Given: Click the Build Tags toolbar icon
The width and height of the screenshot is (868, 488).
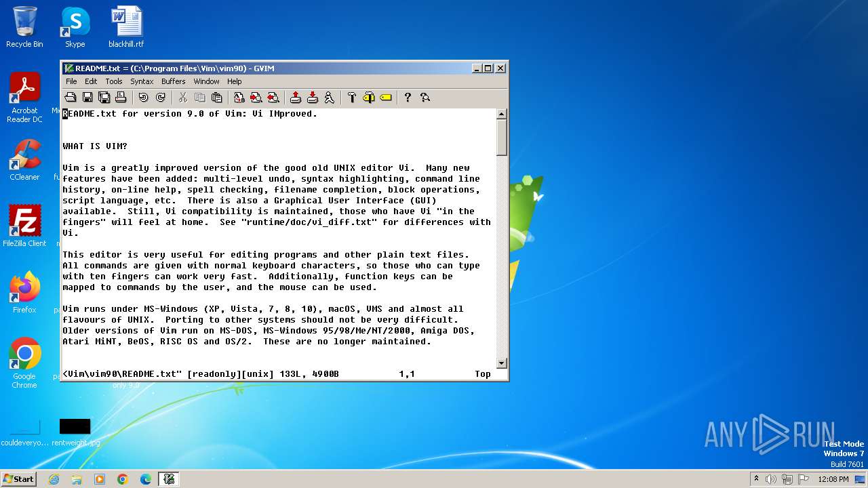Looking at the screenshot, I should coord(369,98).
